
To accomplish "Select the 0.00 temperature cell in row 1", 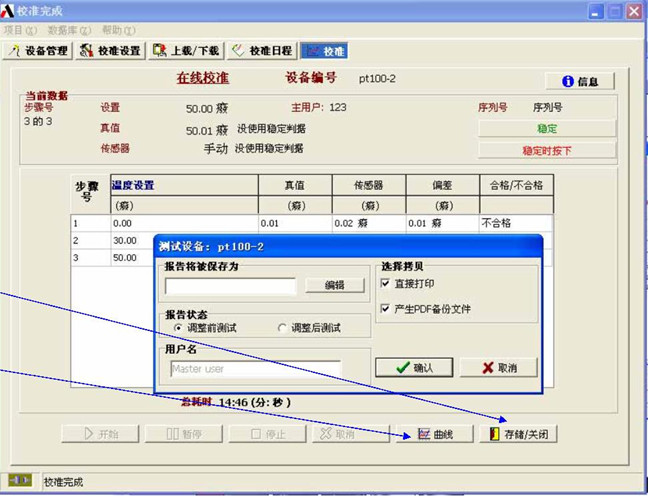I will click(184, 224).
